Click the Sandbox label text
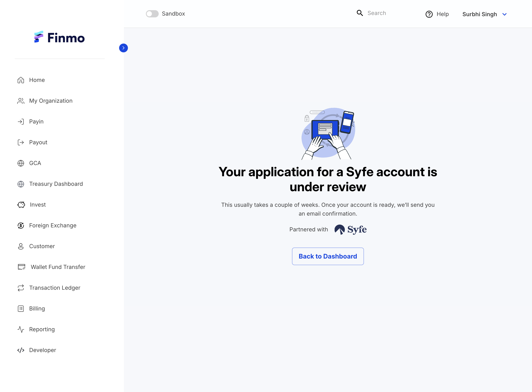Image resolution: width=532 pixels, height=392 pixels. tap(173, 14)
